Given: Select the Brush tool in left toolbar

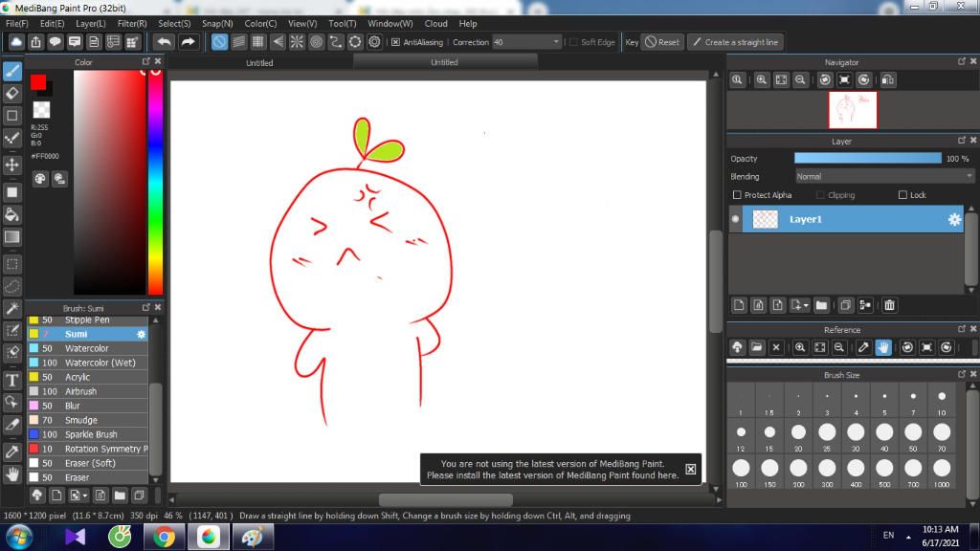Looking at the screenshot, I should (x=11, y=71).
